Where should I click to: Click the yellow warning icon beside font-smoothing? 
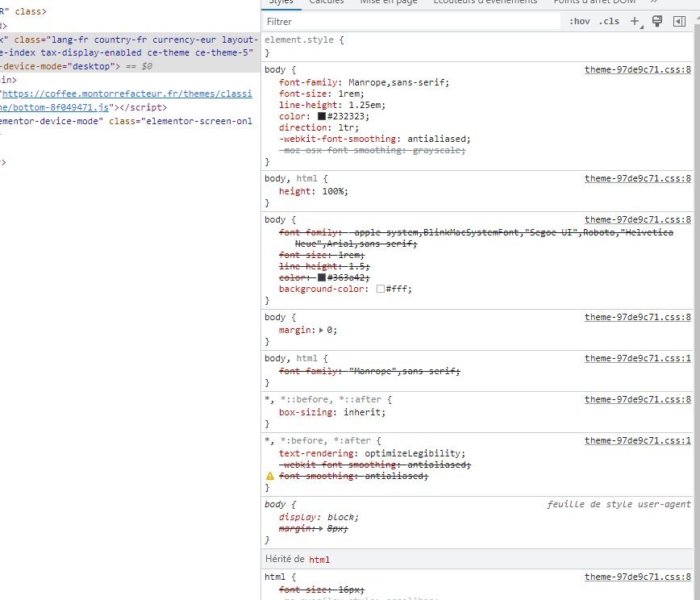271,477
